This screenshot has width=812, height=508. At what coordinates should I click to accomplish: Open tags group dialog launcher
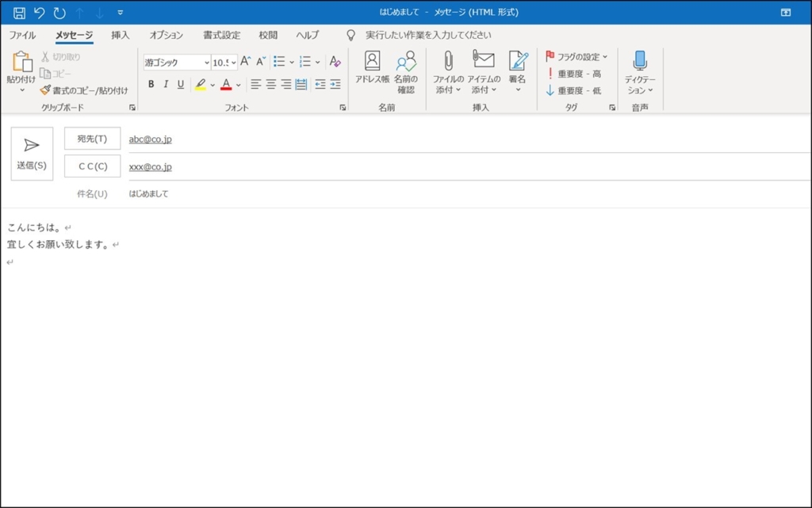click(612, 108)
